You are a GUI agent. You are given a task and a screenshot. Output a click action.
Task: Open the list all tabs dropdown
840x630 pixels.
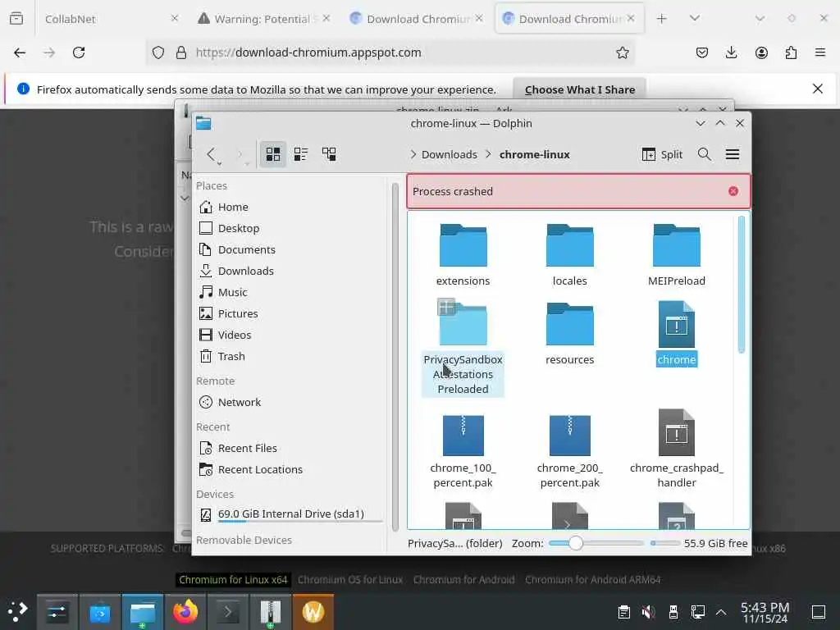coord(695,19)
